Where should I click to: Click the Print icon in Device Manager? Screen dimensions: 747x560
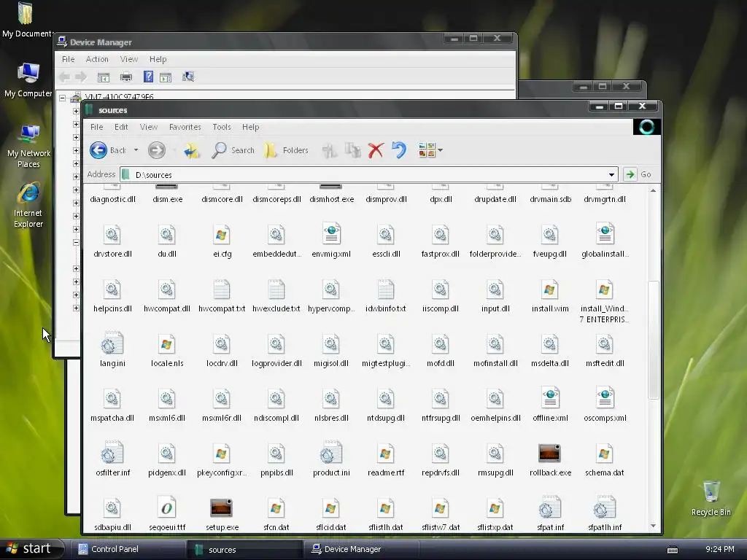125,77
